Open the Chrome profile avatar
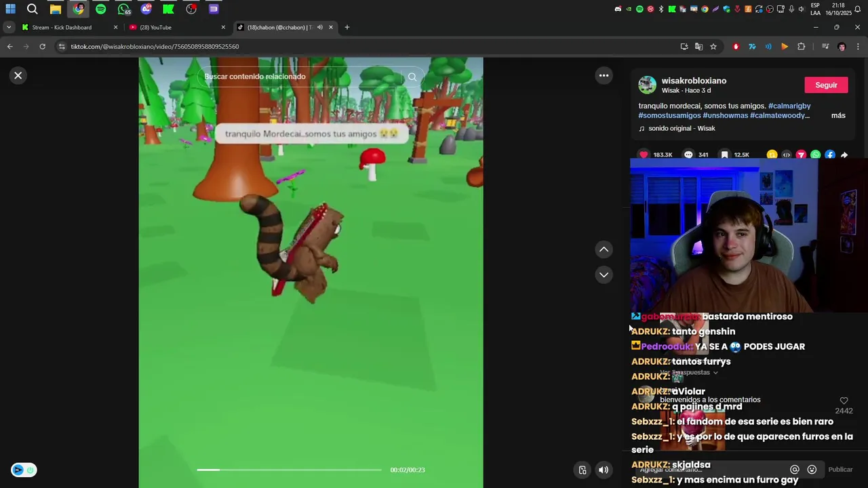This screenshot has height=488, width=868. [842, 47]
